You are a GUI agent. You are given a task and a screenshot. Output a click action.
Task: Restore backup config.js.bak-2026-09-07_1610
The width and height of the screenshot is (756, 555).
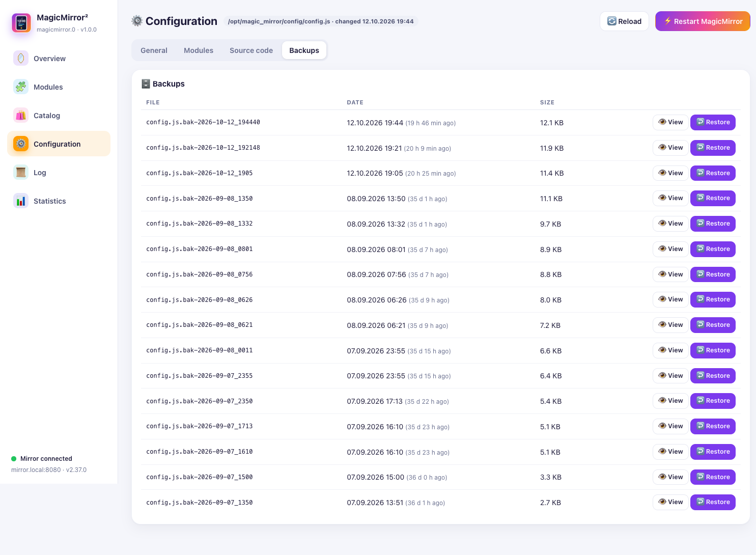coord(713,452)
